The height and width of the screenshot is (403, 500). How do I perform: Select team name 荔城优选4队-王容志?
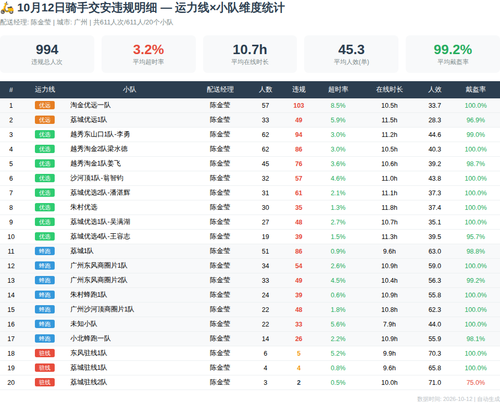coord(100,237)
